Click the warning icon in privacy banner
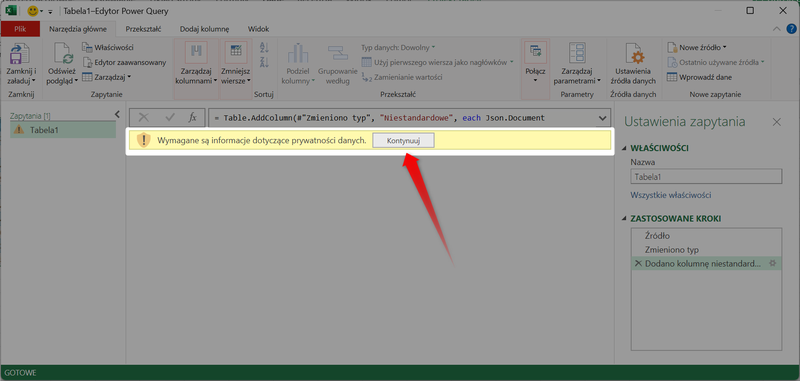This screenshot has width=800, height=381. click(144, 141)
